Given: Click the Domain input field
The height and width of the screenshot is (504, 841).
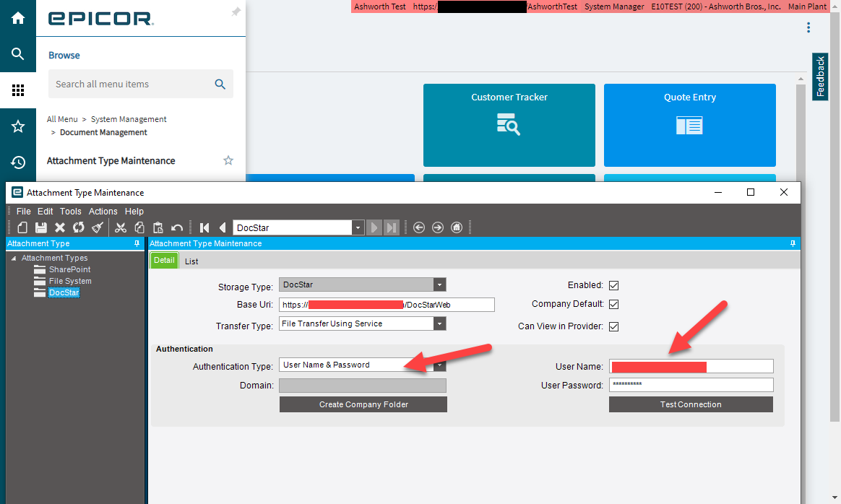Looking at the screenshot, I should tap(363, 386).
